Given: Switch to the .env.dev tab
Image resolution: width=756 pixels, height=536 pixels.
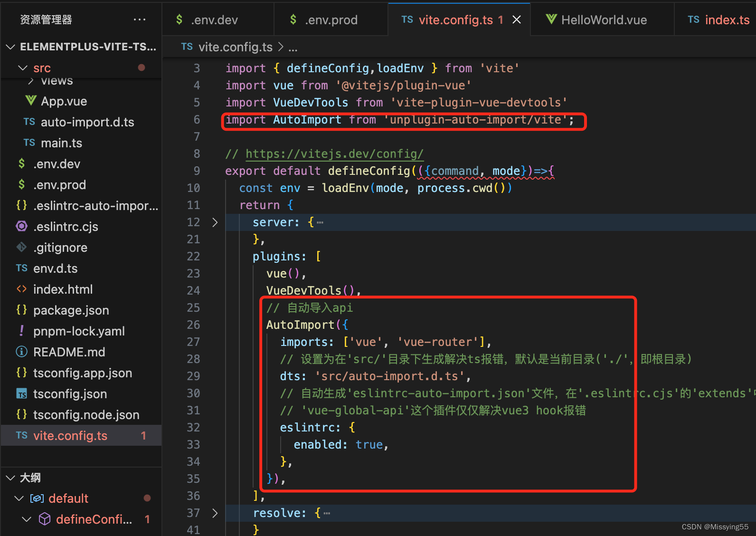Looking at the screenshot, I should (x=218, y=19).
